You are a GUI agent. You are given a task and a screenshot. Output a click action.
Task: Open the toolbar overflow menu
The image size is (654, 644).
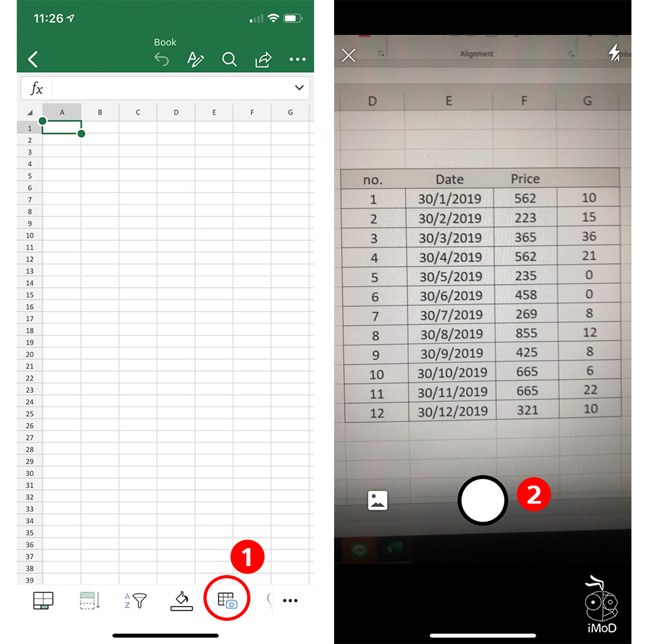pyautogui.click(x=290, y=600)
